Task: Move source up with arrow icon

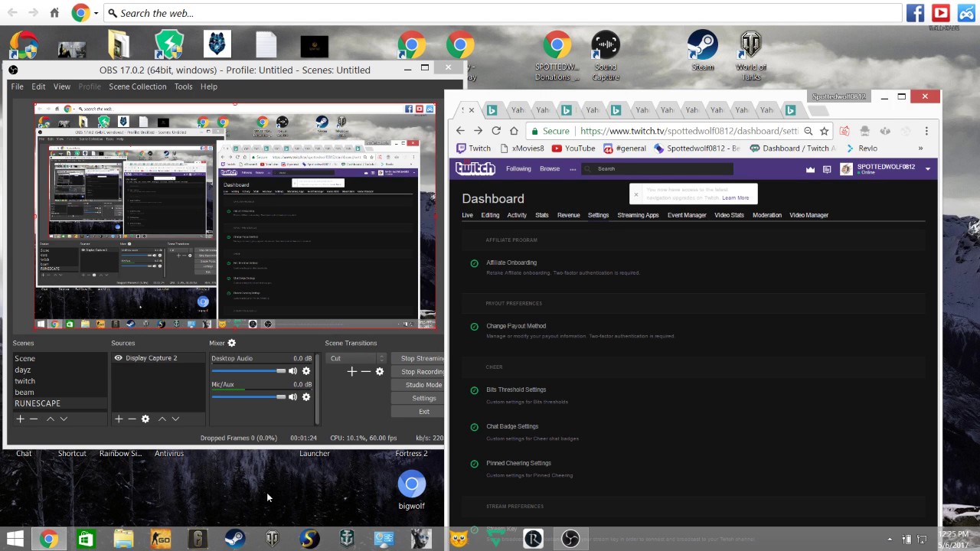Action: click(162, 419)
